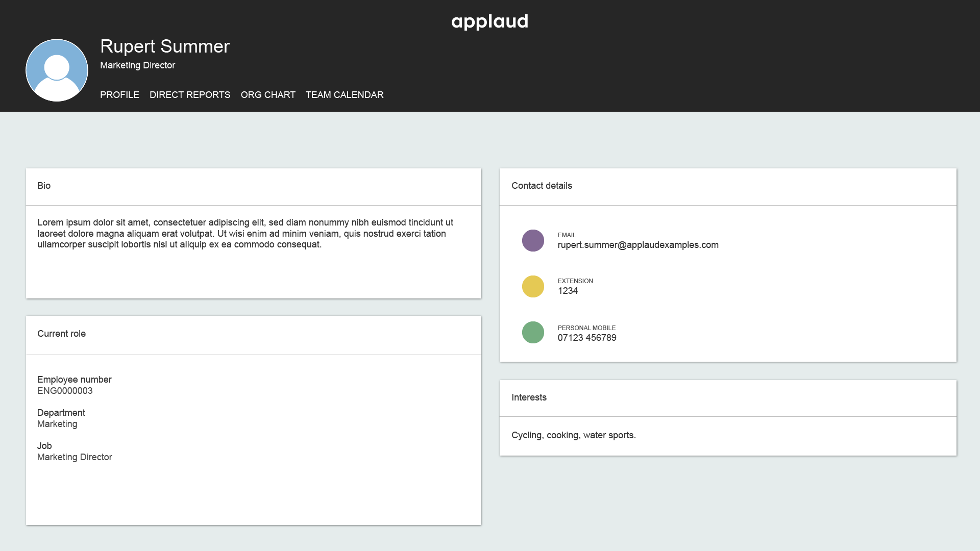Click the Marketing Director job value
This screenshot has height=551, width=980.
[75, 457]
